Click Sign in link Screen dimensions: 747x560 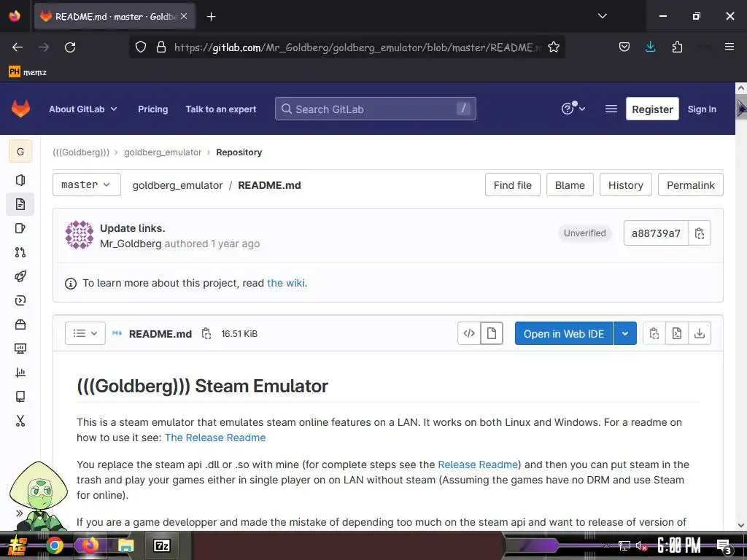point(702,109)
